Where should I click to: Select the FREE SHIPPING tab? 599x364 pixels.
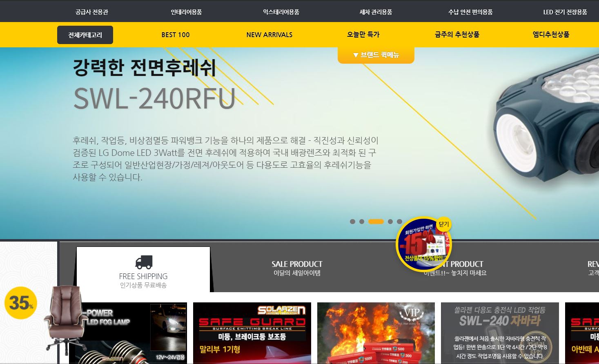click(143, 269)
